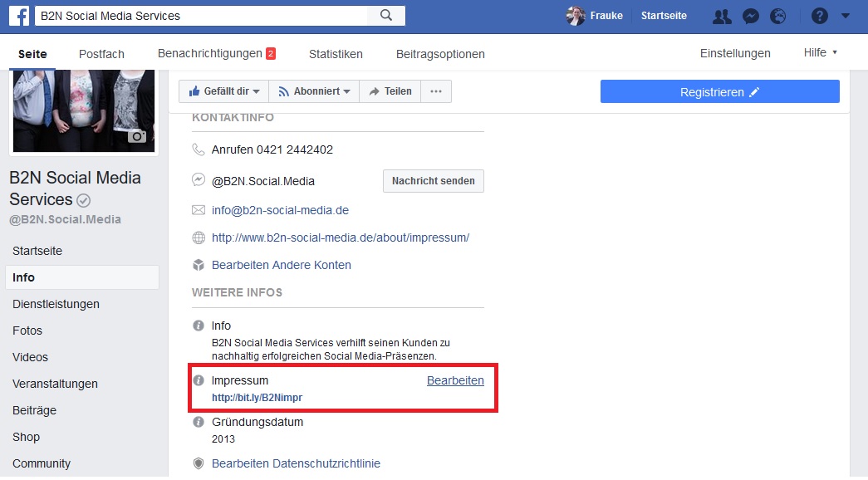Image resolution: width=868 pixels, height=480 pixels.
Task: Click Bearbeiten Datenschutzrichtlinie link
Action: (x=296, y=463)
